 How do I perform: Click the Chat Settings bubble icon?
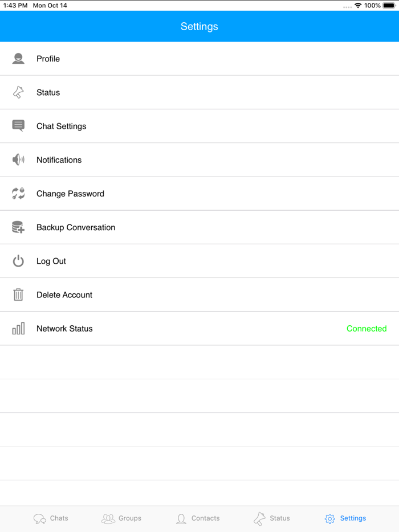click(18, 126)
